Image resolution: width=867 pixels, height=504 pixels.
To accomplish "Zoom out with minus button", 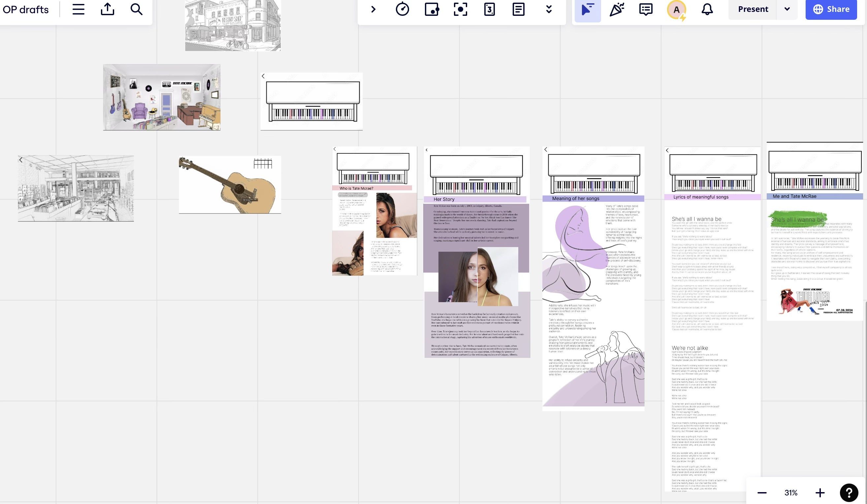I will tap(762, 493).
